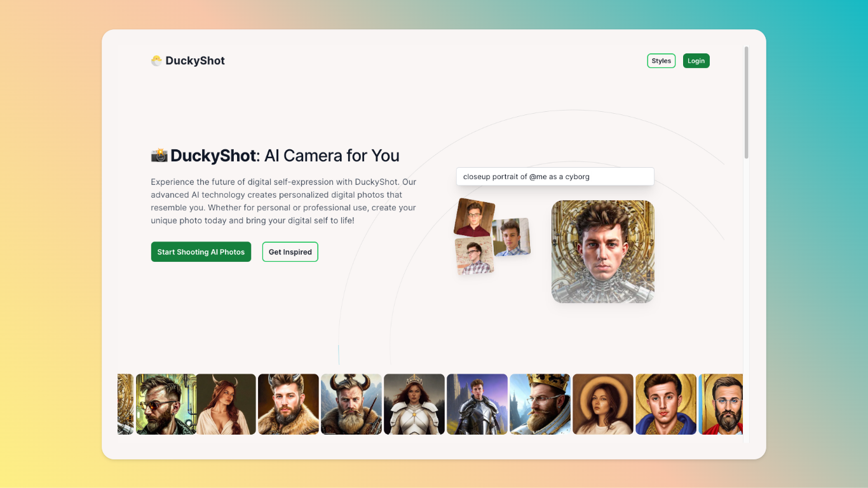Select the source photo tilted on the right
Screen dimensions: 868x488
click(x=512, y=237)
